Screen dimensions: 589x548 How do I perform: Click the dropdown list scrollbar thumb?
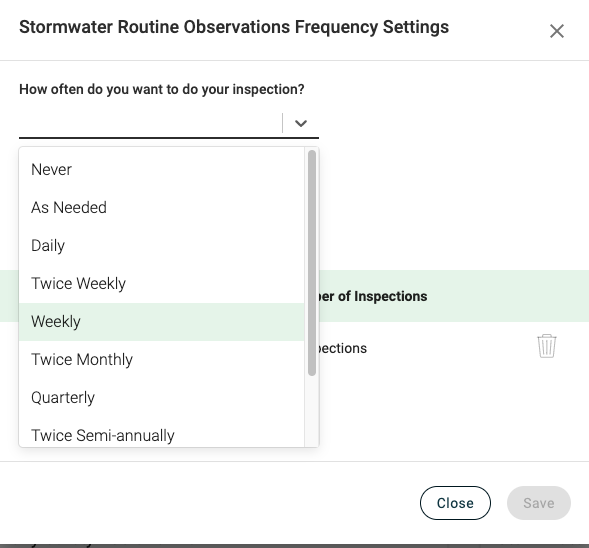(x=312, y=263)
